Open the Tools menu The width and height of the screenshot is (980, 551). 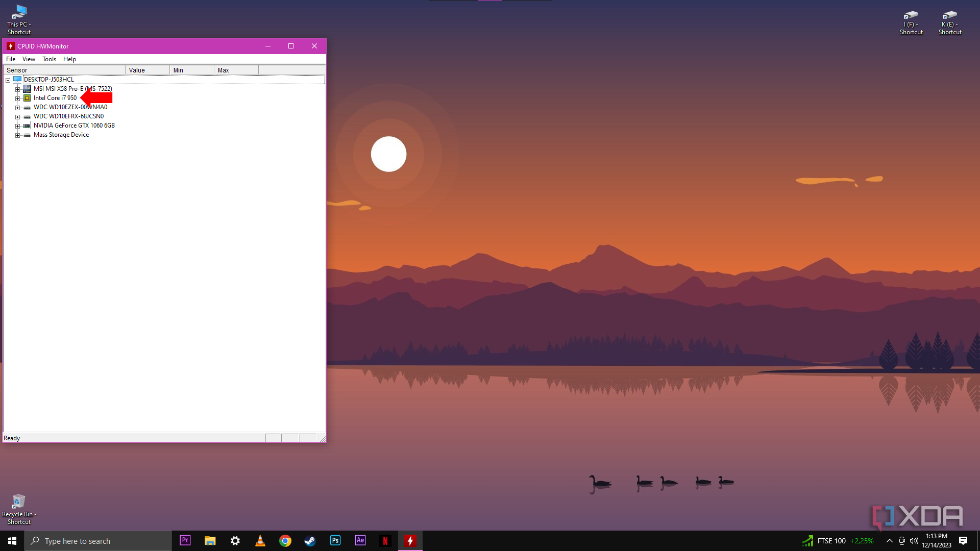pyautogui.click(x=49, y=59)
